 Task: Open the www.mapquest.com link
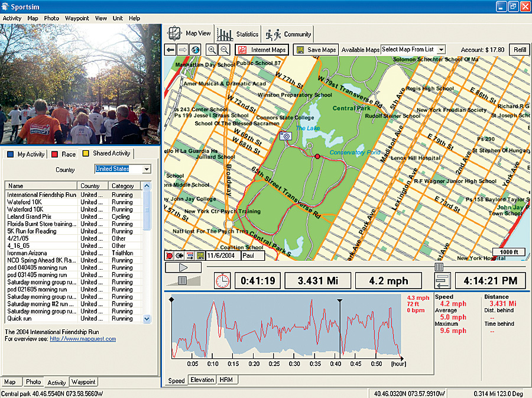(83, 339)
